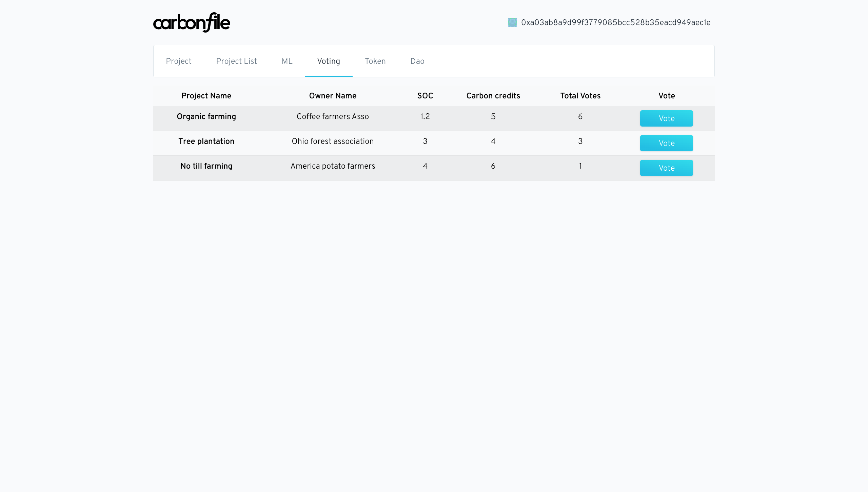Click the America potato farmers cell
The width and height of the screenshot is (868, 492).
[x=333, y=166]
